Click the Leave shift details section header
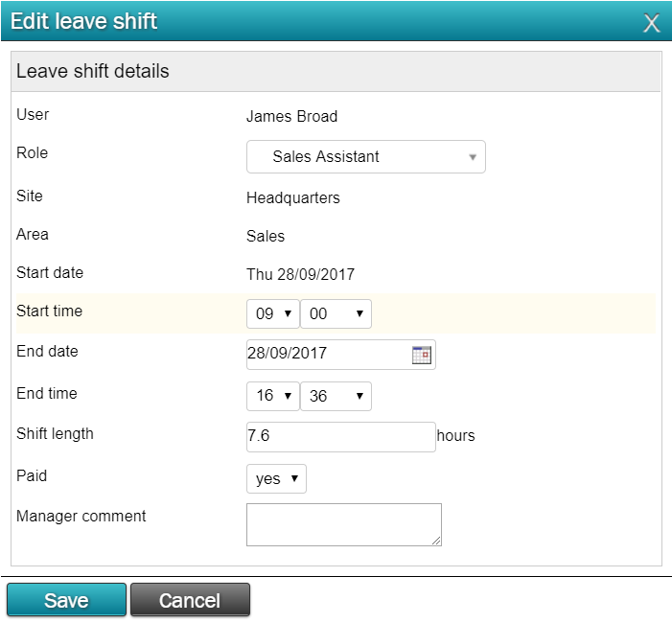Viewport: 672px width, 623px height. coord(336,71)
